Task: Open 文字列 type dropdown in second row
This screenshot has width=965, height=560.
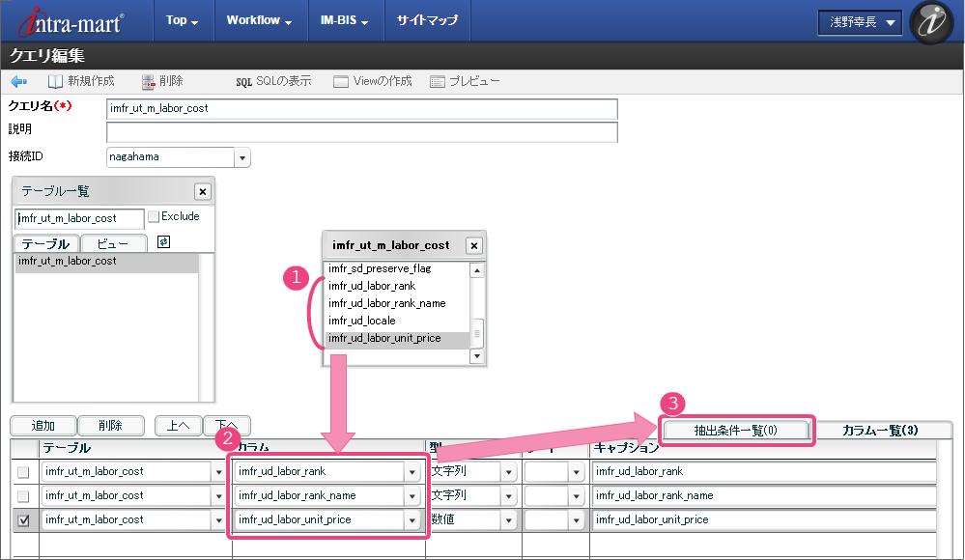Action: coord(508,496)
